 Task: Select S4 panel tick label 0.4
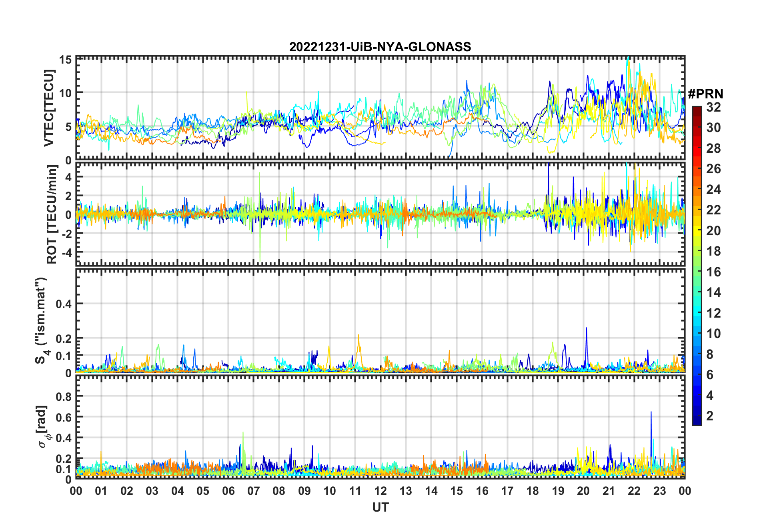(64, 304)
